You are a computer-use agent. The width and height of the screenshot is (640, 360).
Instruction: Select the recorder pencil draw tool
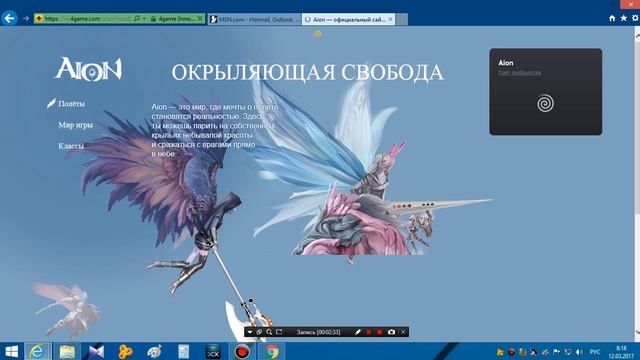click(x=358, y=332)
